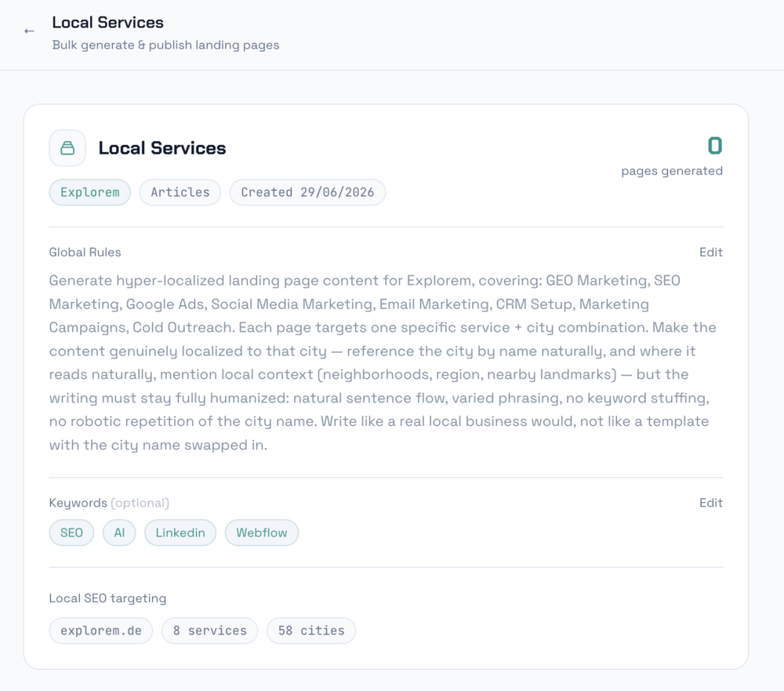
Task: Click the AI keyword chip
Action: (119, 533)
